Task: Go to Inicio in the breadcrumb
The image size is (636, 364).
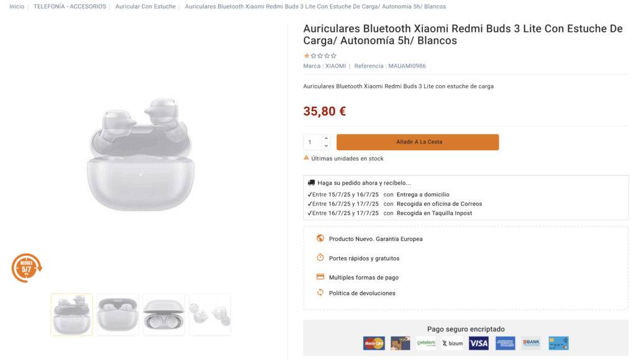Action: tap(17, 6)
